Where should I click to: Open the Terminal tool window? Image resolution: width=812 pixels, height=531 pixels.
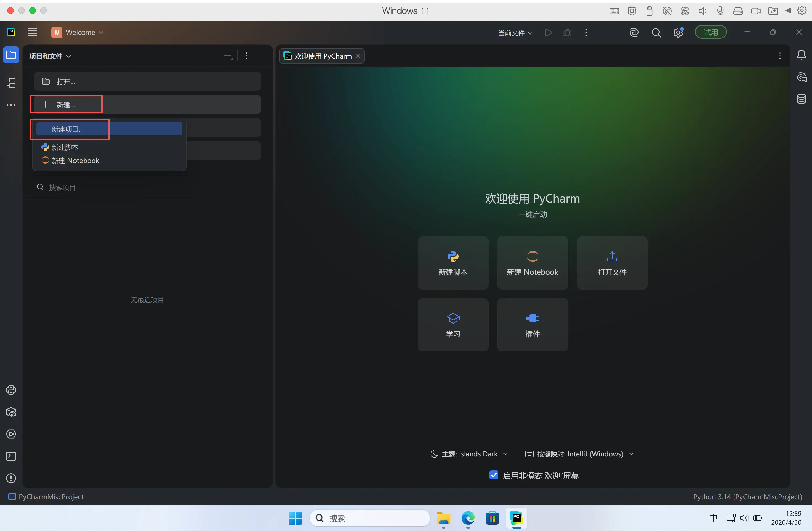point(11,456)
